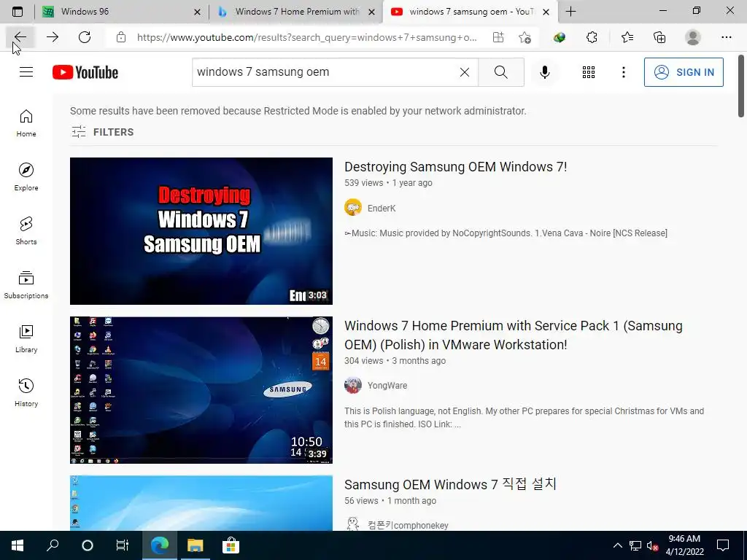Open Destroying Samsung OEM Windows 7 title

[x=455, y=167]
